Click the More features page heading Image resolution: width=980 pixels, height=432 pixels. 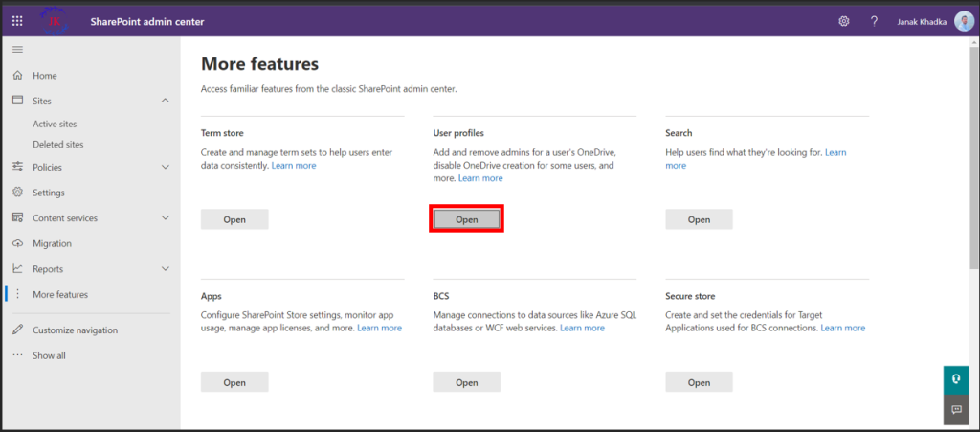point(259,64)
